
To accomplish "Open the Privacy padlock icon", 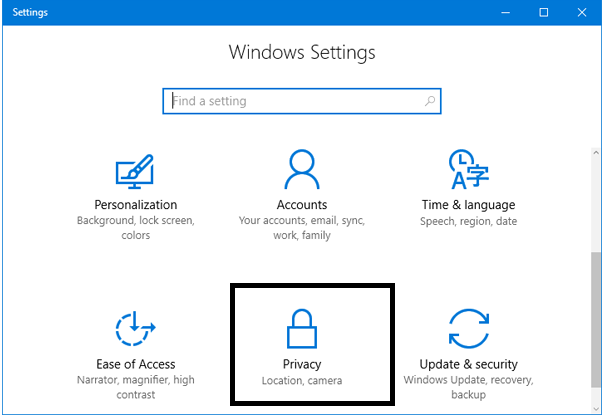I will click(302, 329).
